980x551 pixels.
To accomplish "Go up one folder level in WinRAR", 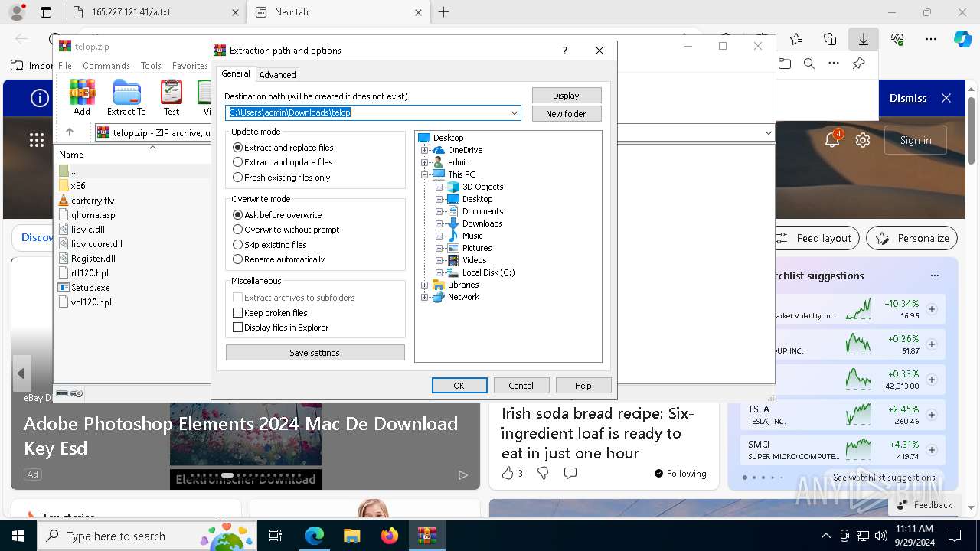I will point(70,132).
